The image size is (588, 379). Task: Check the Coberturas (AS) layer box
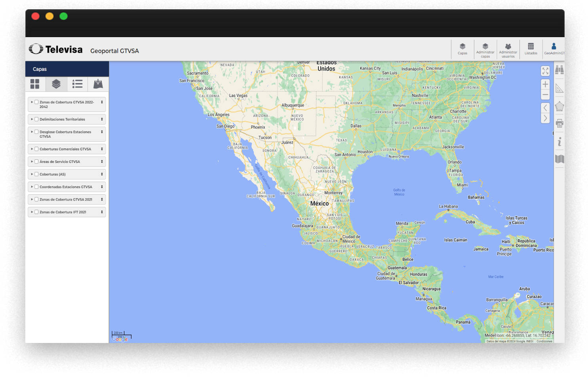(x=36, y=174)
